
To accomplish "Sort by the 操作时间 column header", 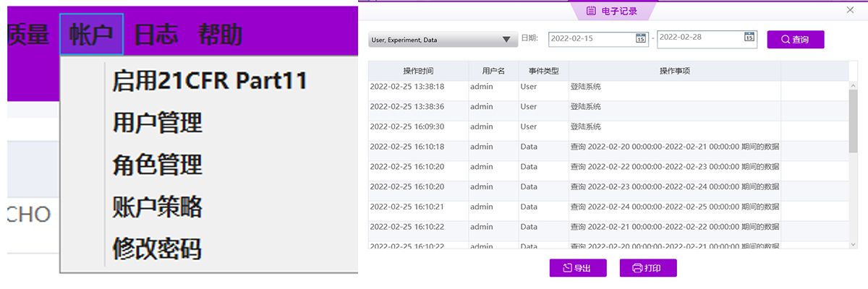I will tap(418, 71).
